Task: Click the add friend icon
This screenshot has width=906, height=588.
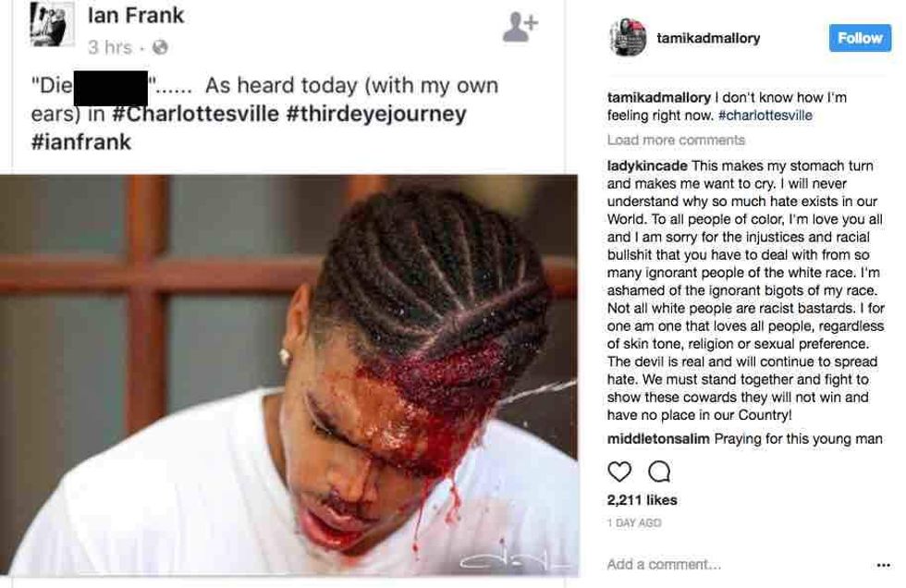Action: [520, 28]
